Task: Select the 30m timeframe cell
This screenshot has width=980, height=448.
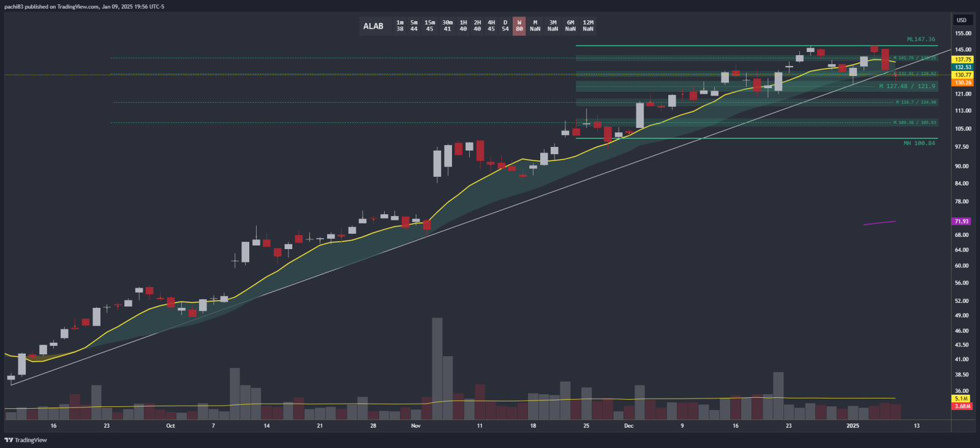Action: tap(447, 26)
